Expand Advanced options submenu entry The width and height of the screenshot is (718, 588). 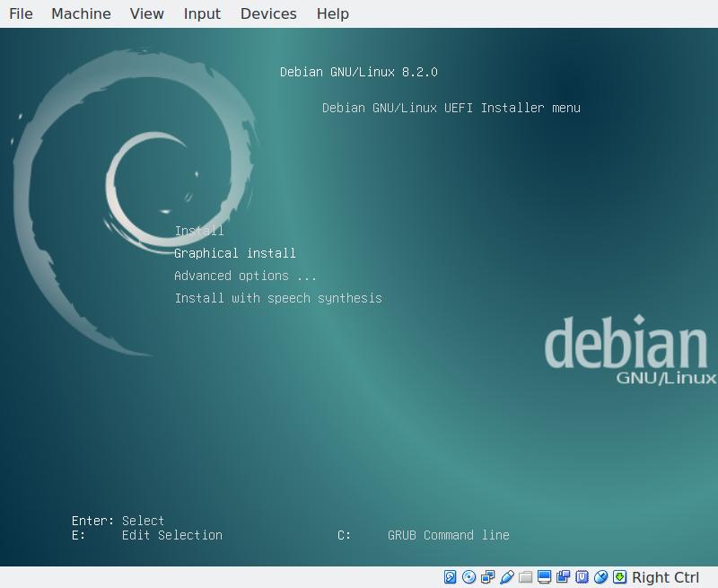pos(245,276)
